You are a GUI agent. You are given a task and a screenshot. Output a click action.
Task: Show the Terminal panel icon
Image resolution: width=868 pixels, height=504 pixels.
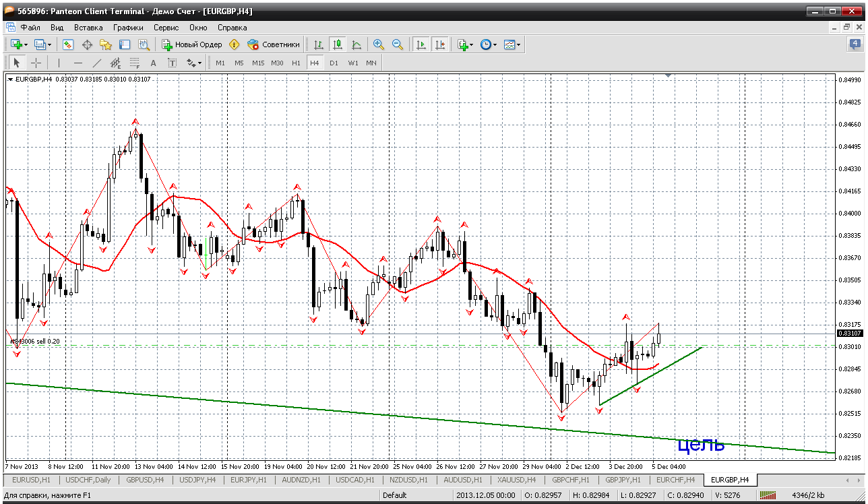pyautogui.click(x=125, y=44)
